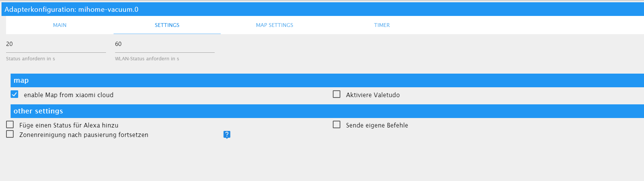Viewport: 644px width, 181px height.
Task: Select the SETTINGS tab
Action: (x=167, y=25)
